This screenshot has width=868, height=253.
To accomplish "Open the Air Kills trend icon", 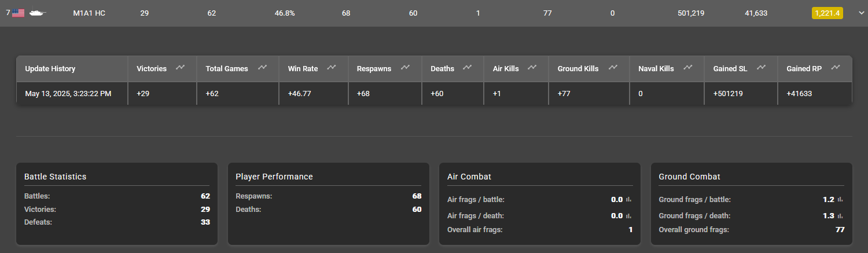I will click(532, 68).
